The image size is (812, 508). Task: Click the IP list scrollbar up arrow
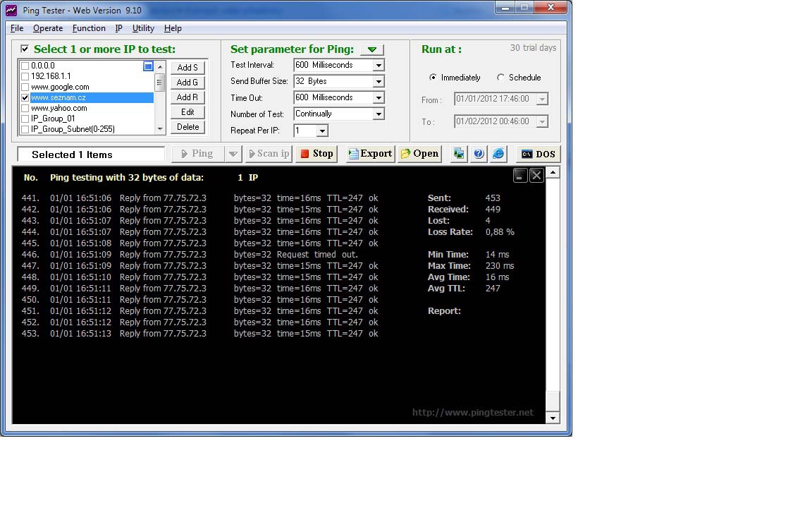point(160,66)
